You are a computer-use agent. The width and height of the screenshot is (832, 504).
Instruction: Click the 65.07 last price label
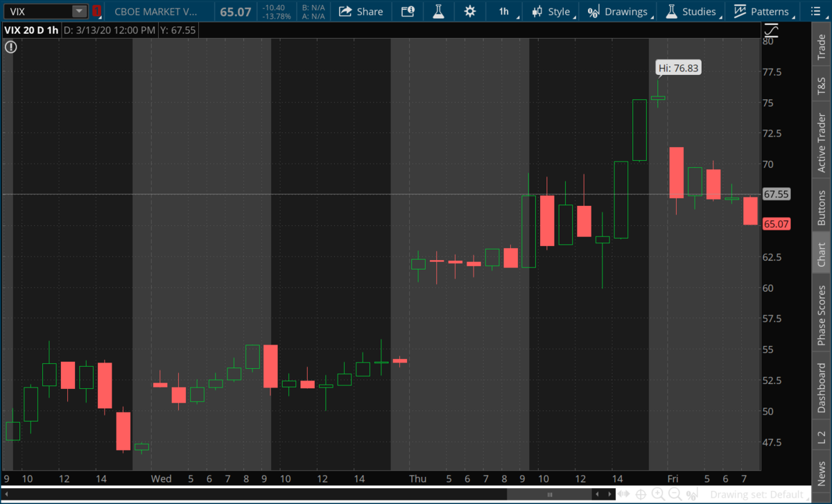pyautogui.click(x=777, y=224)
